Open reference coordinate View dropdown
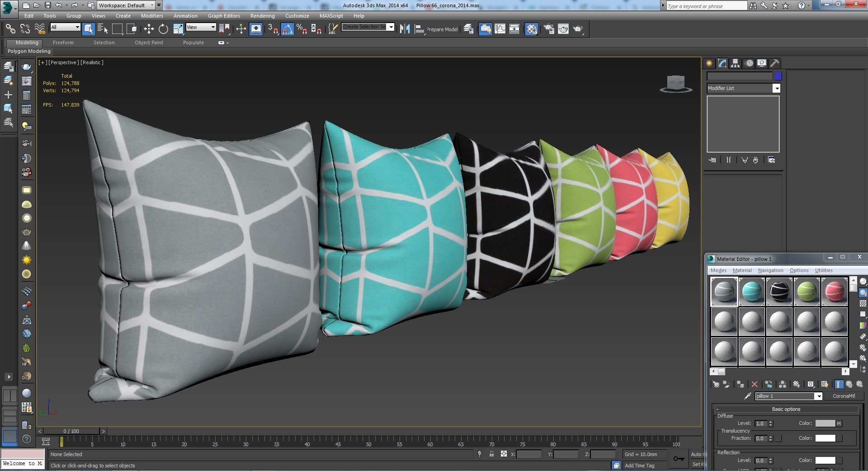This screenshot has width=868, height=471. pos(201,27)
